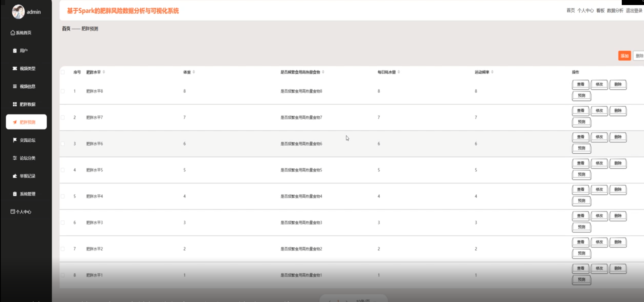
Task: Click 删除 for row 肥胖水平8
Action: (618, 85)
